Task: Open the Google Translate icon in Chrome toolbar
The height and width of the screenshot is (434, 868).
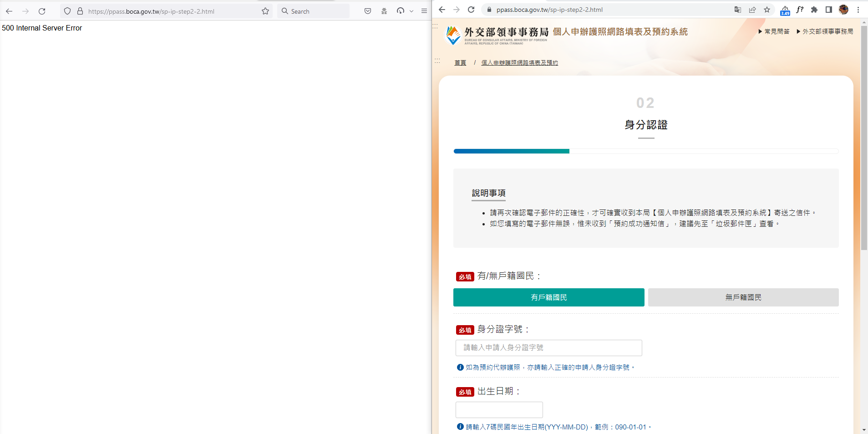Action: pyautogui.click(x=738, y=10)
